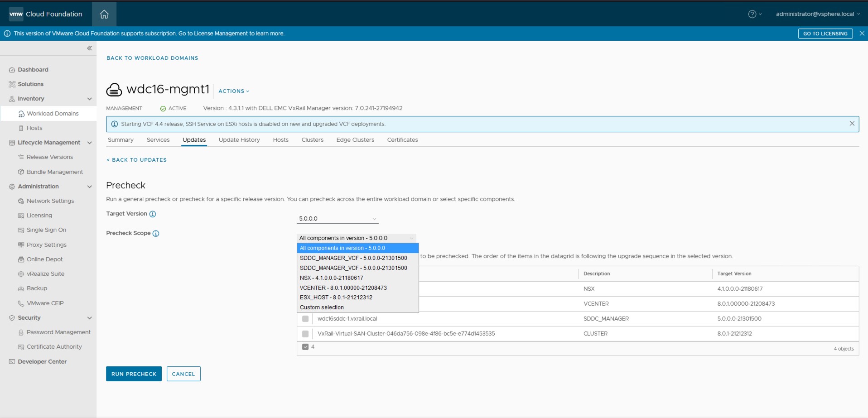
Task: Click the CANCEL button
Action: tap(183, 374)
